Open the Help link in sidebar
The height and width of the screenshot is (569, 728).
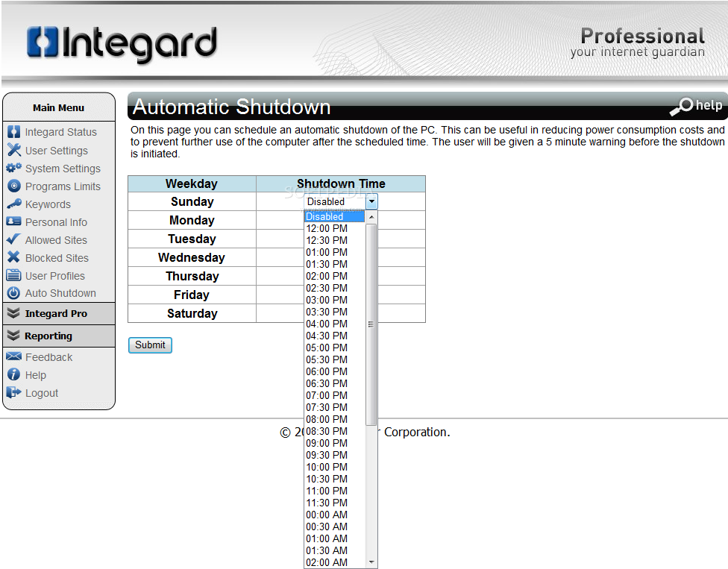pyautogui.click(x=36, y=375)
